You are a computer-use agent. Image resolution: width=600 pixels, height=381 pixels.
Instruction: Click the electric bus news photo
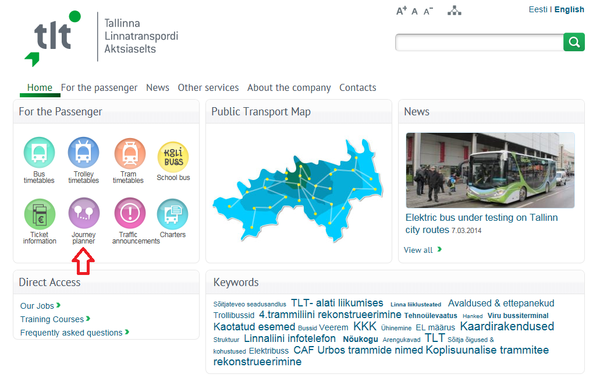click(x=490, y=170)
